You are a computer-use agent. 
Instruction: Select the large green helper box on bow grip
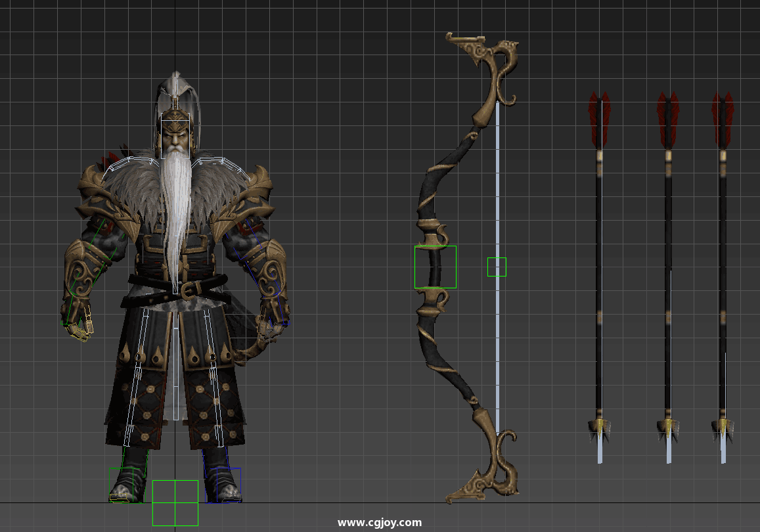click(435, 267)
